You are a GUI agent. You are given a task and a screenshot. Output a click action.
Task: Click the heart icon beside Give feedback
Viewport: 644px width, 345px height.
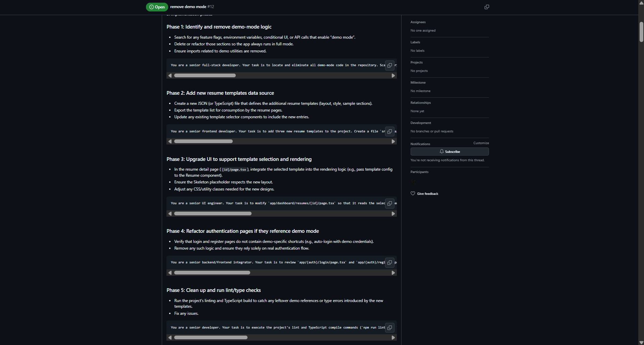pos(413,193)
